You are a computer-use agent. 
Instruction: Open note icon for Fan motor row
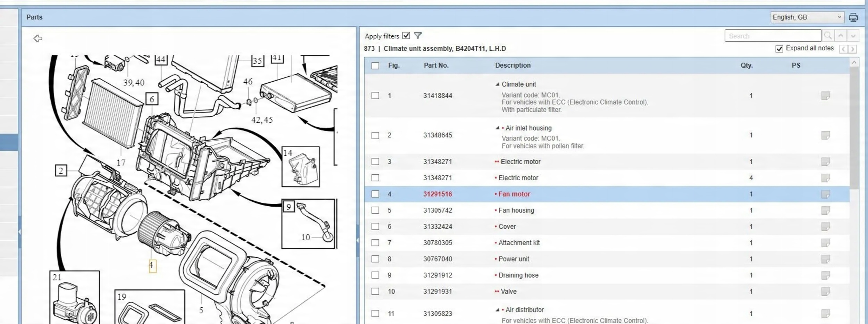(826, 194)
